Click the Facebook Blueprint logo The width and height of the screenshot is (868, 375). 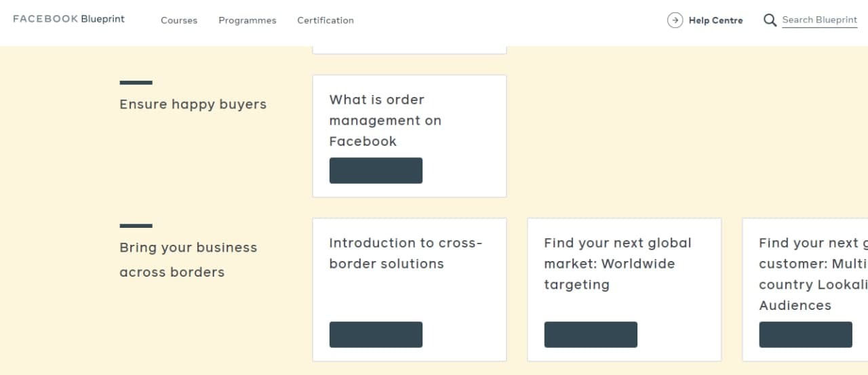(x=68, y=19)
